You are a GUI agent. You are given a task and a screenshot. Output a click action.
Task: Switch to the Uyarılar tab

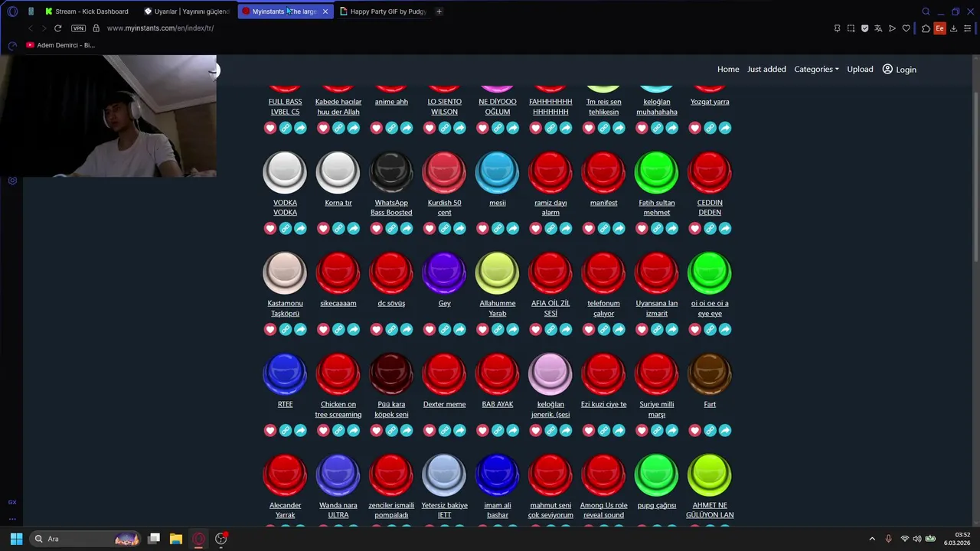pos(187,11)
